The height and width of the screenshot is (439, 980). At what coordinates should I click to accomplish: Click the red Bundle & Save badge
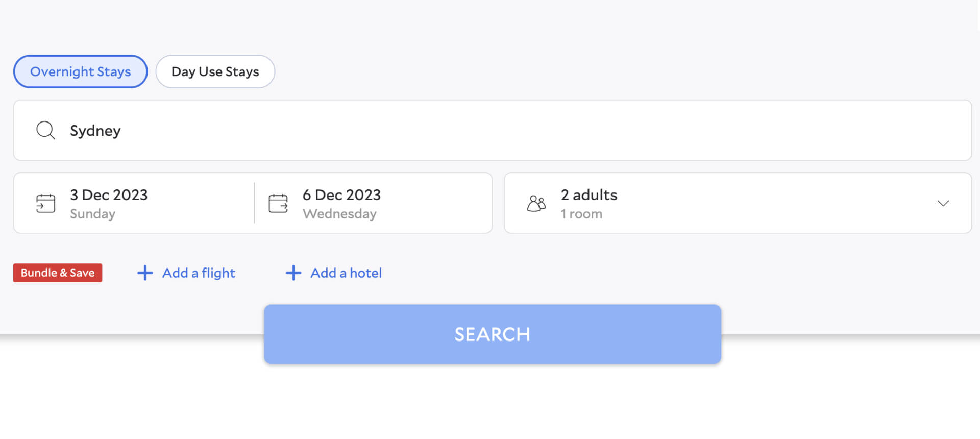[x=57, y=273]
